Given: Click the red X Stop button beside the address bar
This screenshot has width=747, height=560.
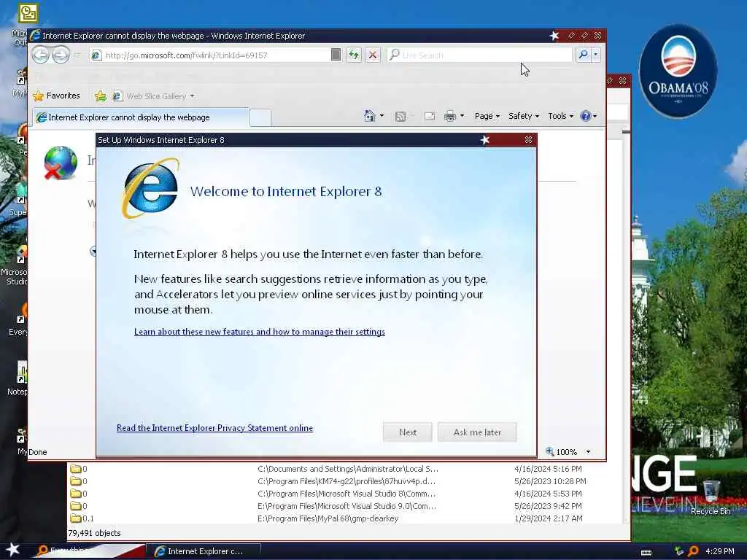Looking at the screenshot, I should click(x=373, y=55).
